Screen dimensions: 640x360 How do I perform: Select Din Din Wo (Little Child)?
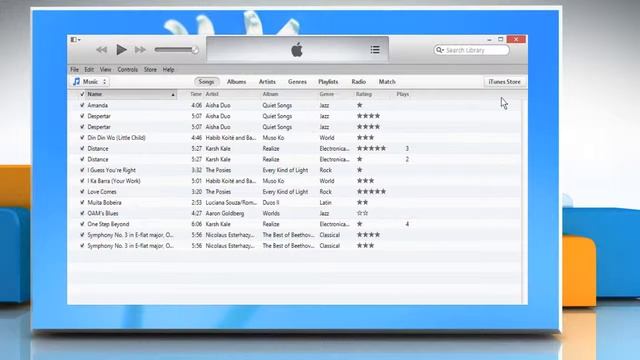coord(116,138)
